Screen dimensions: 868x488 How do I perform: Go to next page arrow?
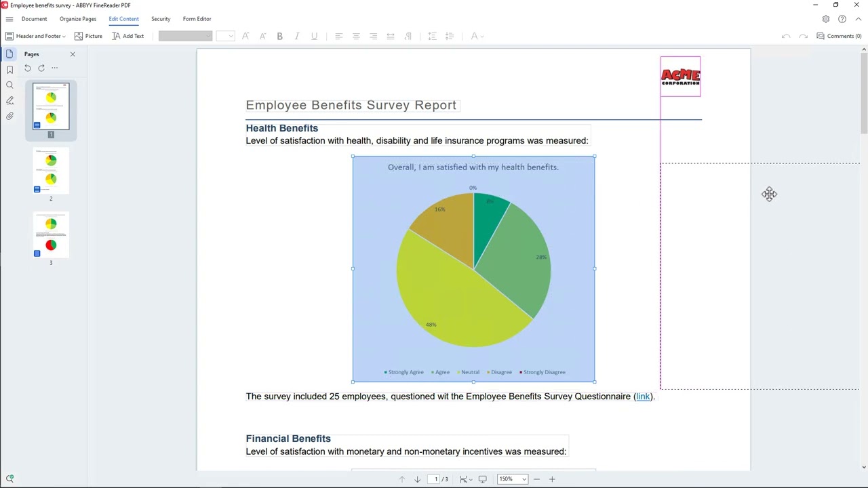pyautogui.click(x=417, y=479)
